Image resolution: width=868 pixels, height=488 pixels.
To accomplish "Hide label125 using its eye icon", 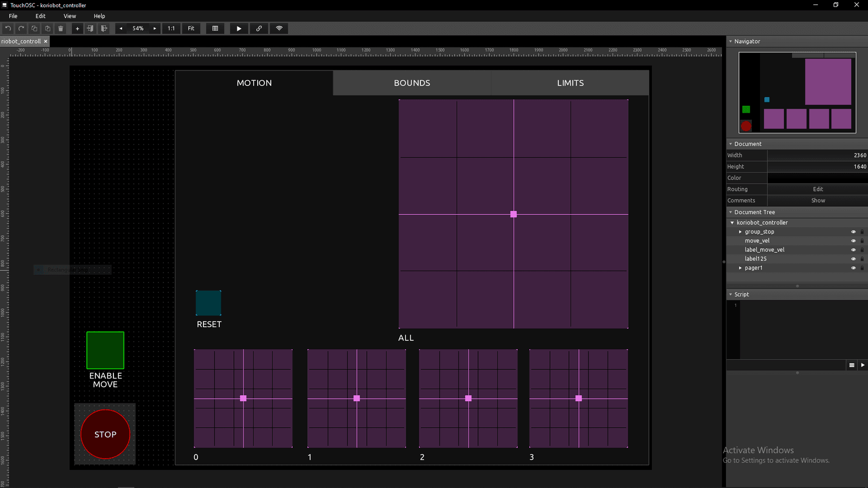I will tap(853, 259).
